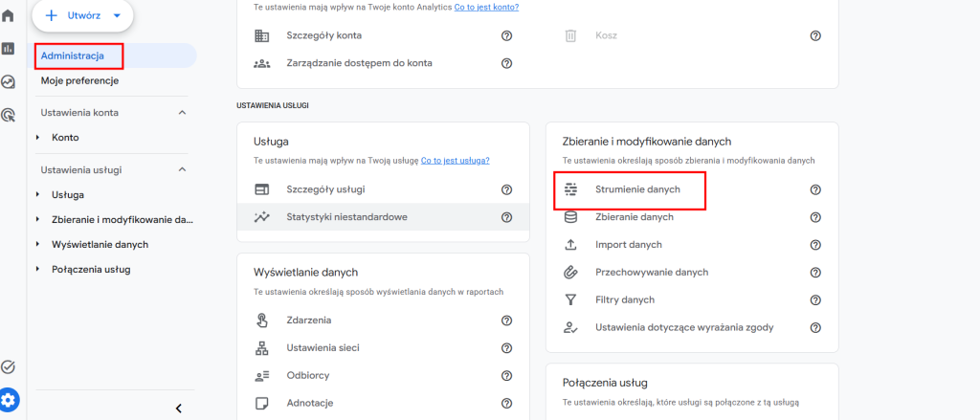Click the Admin gear icon at the bottom left

(9, 399)
